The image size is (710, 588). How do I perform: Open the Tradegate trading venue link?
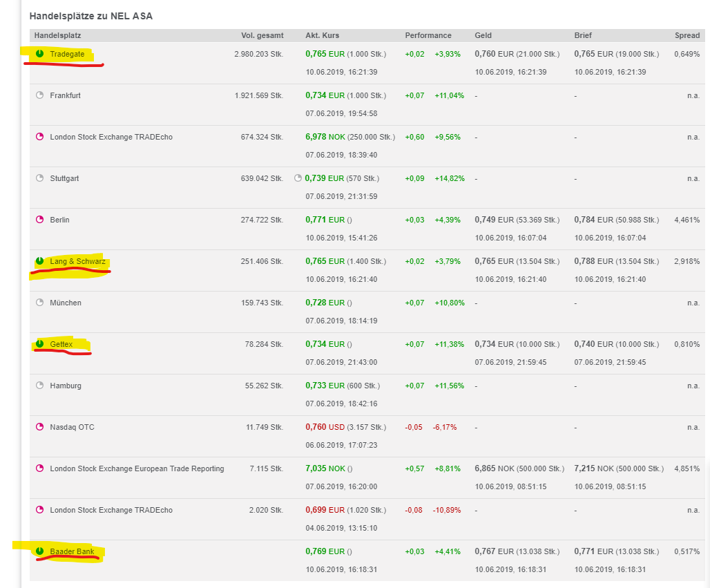[x=68, y=54]
